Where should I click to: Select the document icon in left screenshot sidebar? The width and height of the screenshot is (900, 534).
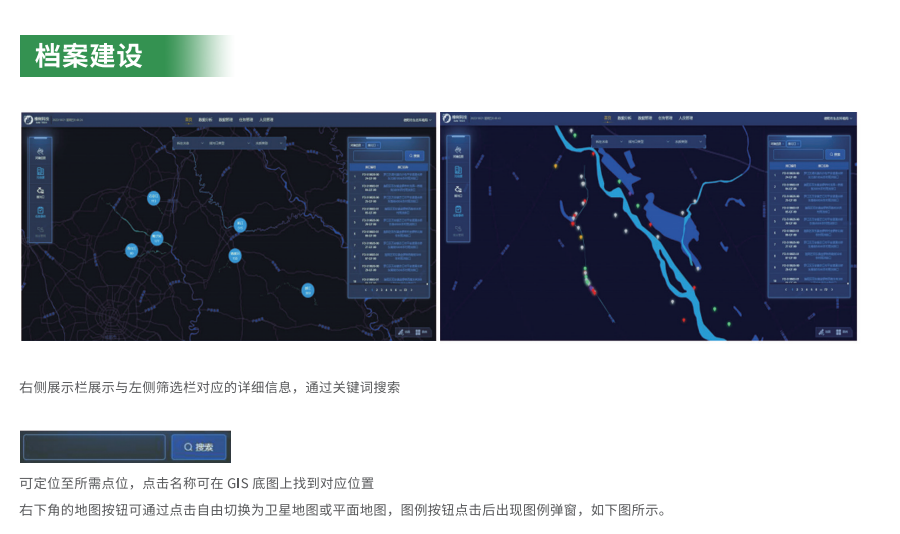coord(40,171)
